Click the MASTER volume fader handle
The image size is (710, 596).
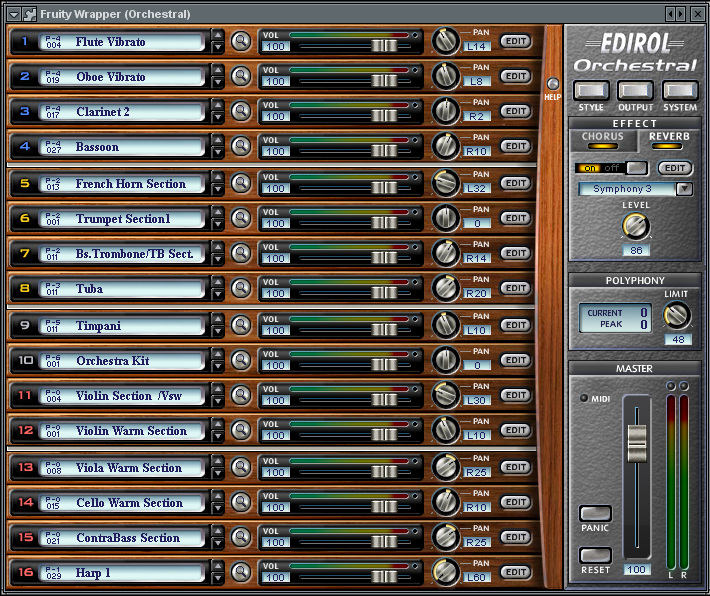point(637,443)
